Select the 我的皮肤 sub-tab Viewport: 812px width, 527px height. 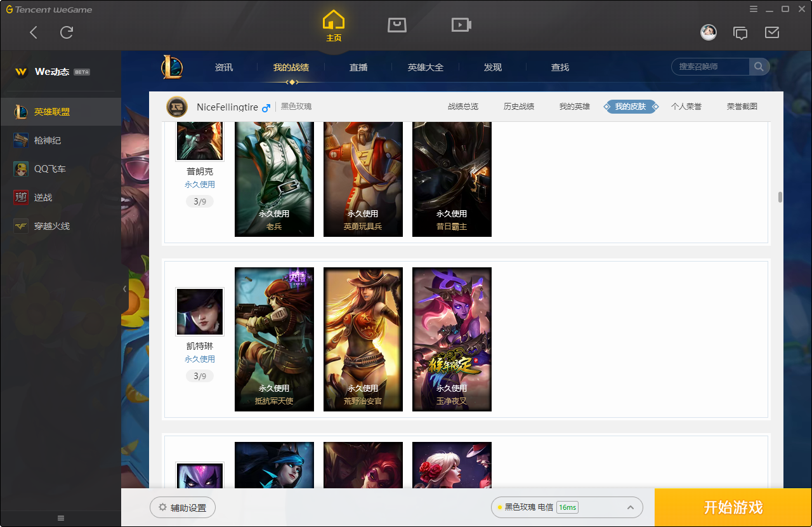(x=631, y=107)
